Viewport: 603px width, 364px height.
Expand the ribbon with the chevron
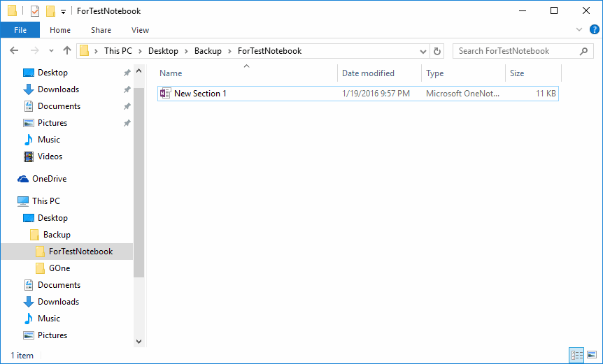coord(579,29)
